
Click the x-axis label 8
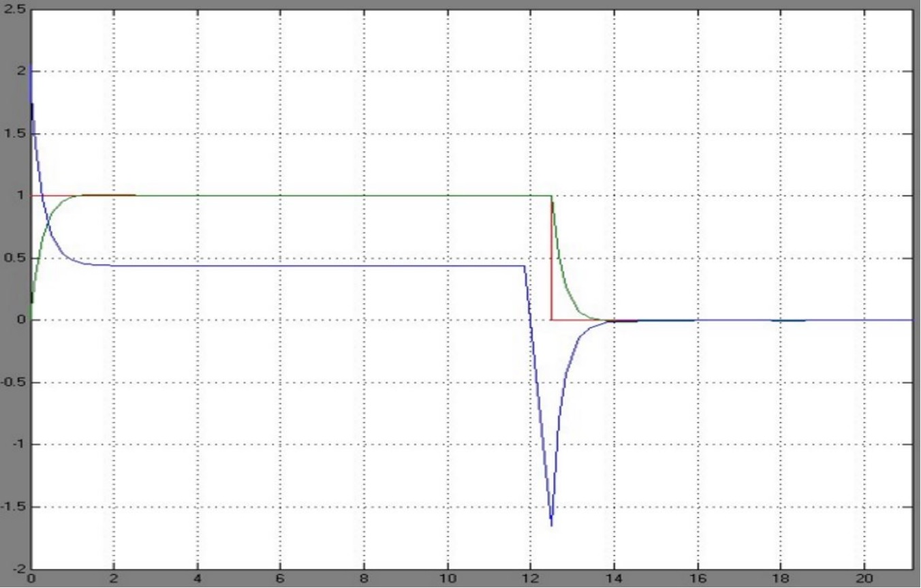point(364,581)
